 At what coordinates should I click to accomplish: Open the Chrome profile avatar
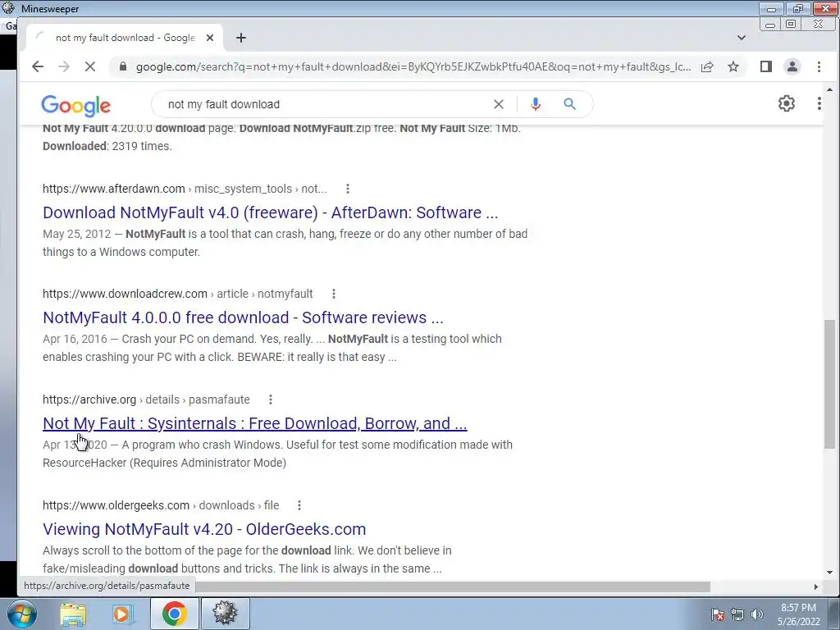[x=792, y=66]
